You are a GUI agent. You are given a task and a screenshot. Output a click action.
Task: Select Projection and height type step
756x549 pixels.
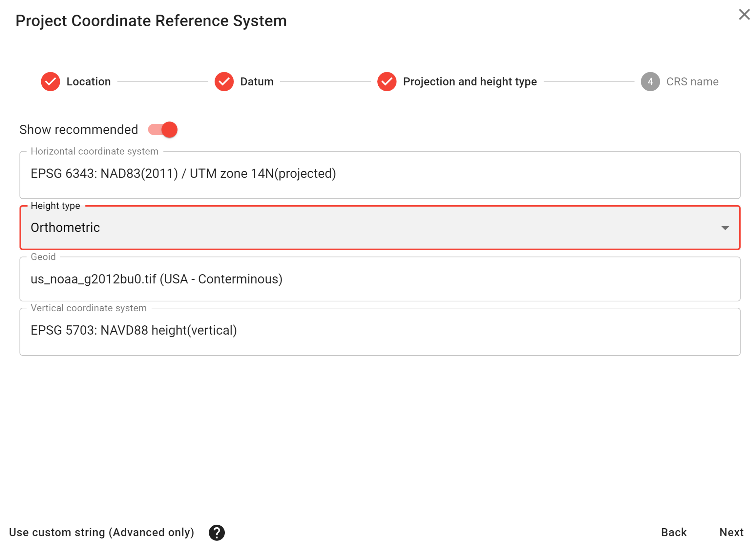[470, 81]
